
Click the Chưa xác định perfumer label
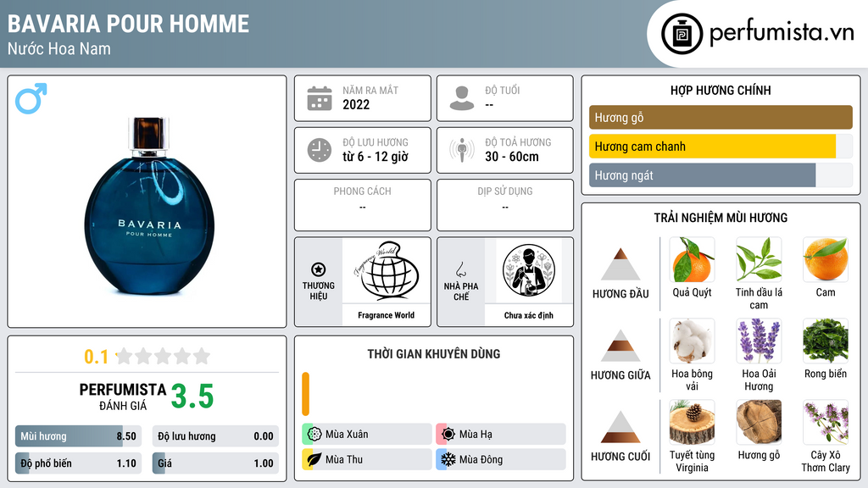tap(529, 315)
